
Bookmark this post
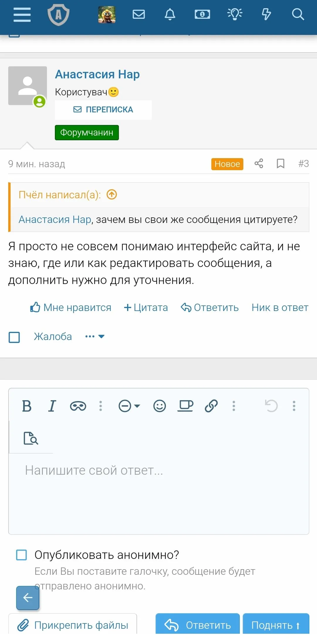(x=281, y=163)
